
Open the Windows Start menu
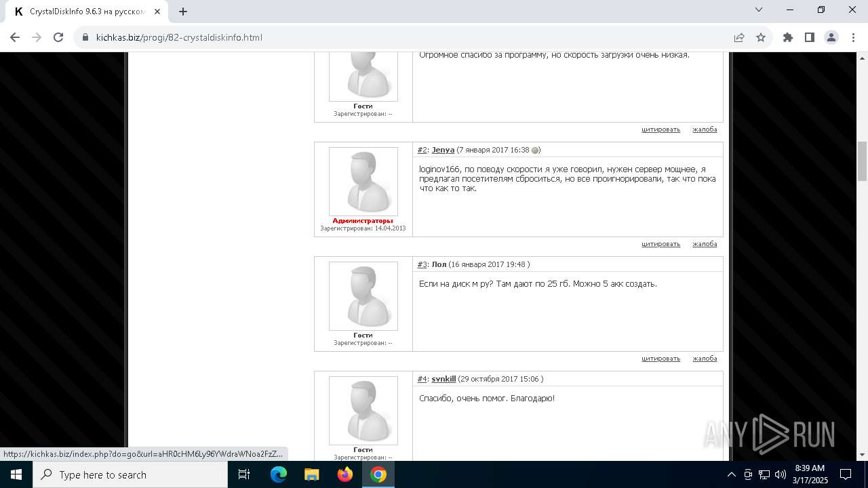point(16,474)
